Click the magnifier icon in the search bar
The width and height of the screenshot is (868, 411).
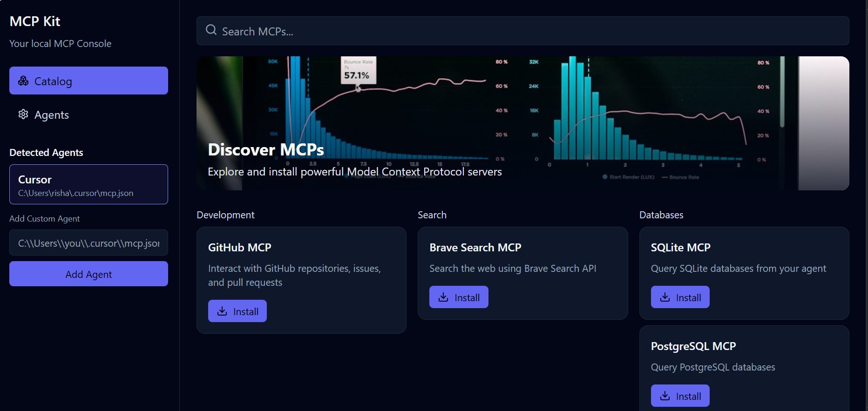(x=211, y=30)
